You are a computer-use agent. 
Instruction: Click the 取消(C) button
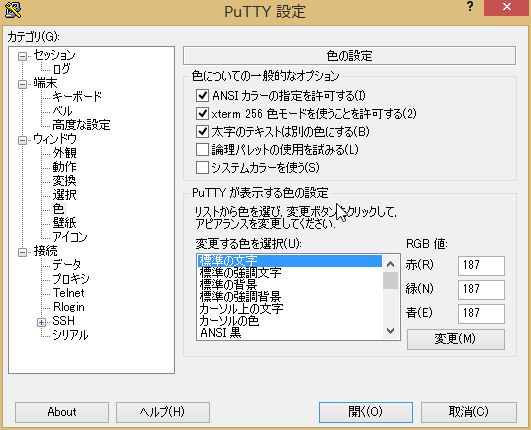(469, 412)
